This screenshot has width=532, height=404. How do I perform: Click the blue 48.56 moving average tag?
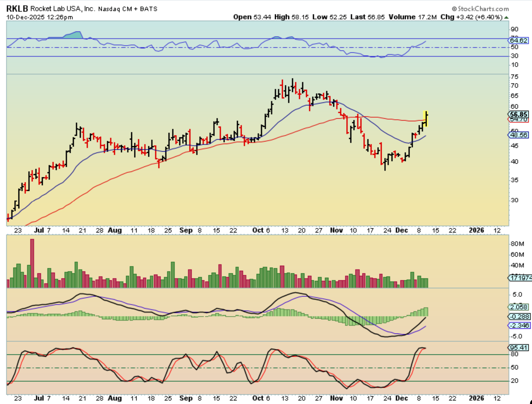click(518, 135)
